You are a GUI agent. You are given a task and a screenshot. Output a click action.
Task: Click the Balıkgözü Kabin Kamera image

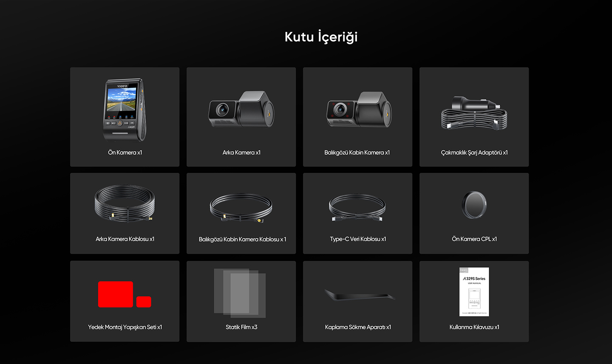(359, 110)
